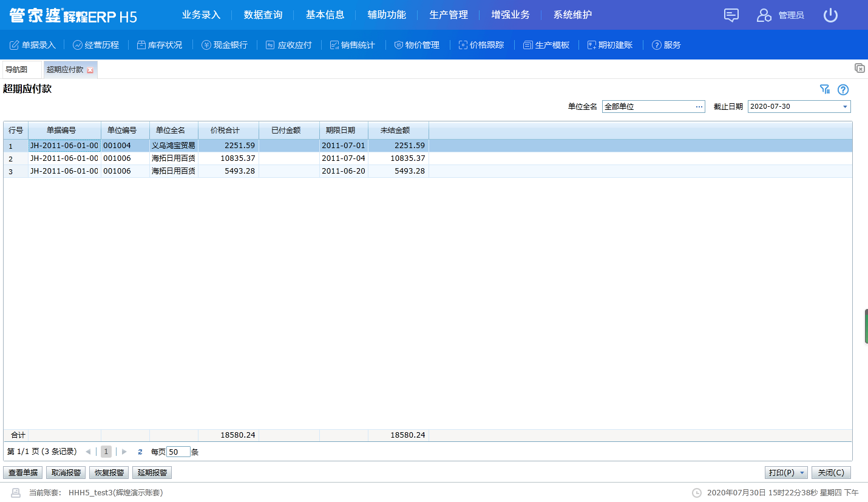Screen dimensions: 868x502
Task: Click the power logout icon
Action: point(830,15)
